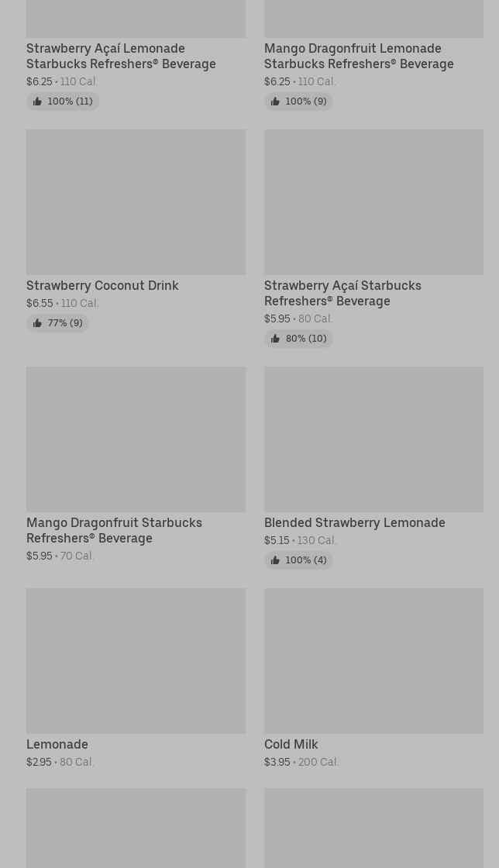Open Mango Dragonfruit Lemonade Refreshers item
The width and height of the screenshot is (499, 868).
coord(359,56)
